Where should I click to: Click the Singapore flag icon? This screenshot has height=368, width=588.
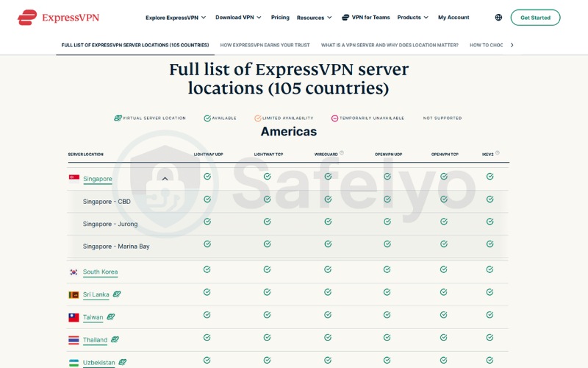[74, 177]
